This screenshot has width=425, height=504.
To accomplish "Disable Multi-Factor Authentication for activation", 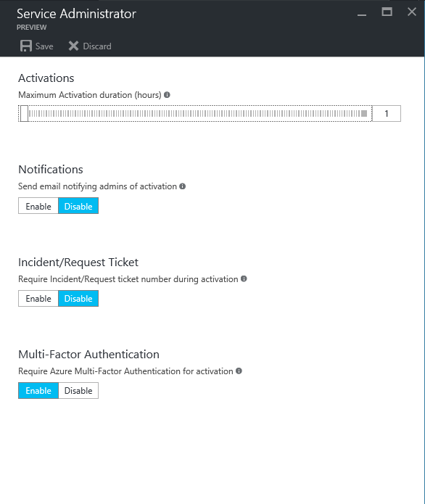I will point(78,391).
